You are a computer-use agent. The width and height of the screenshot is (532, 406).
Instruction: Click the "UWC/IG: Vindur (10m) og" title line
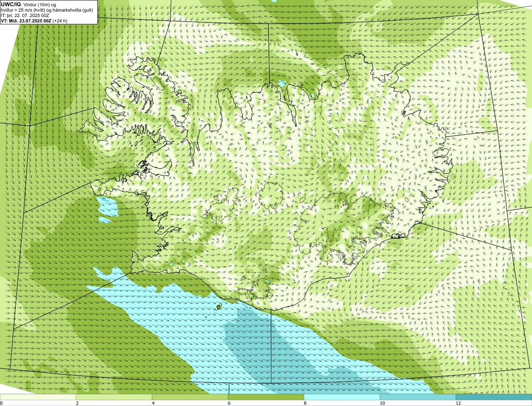(x=29, y=4)
